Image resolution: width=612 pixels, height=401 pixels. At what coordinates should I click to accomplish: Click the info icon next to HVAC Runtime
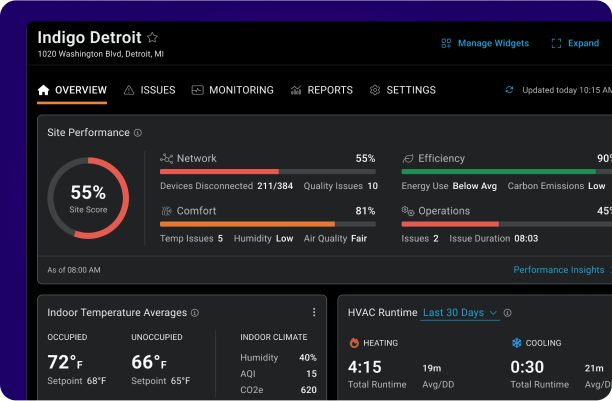(x=508, y=313)
